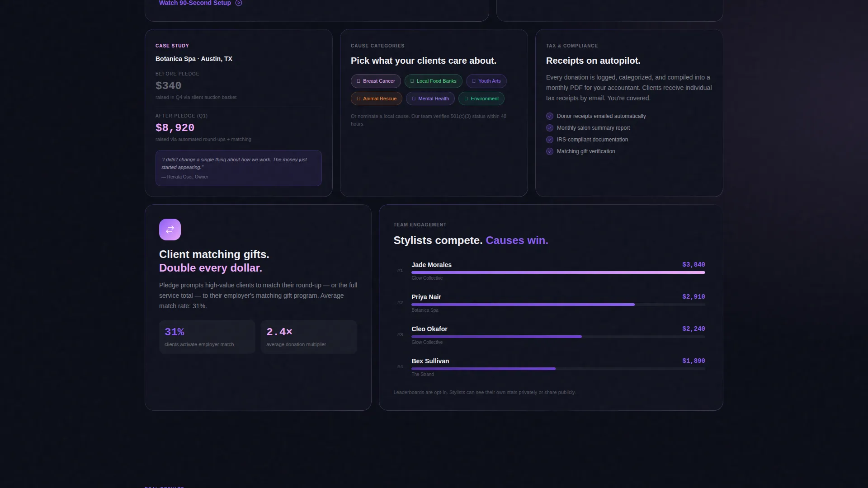The height and width of the screenshot is (488, 868).
Task: Click Jade Morales' donation progress bar
Action: click(558, 273)
